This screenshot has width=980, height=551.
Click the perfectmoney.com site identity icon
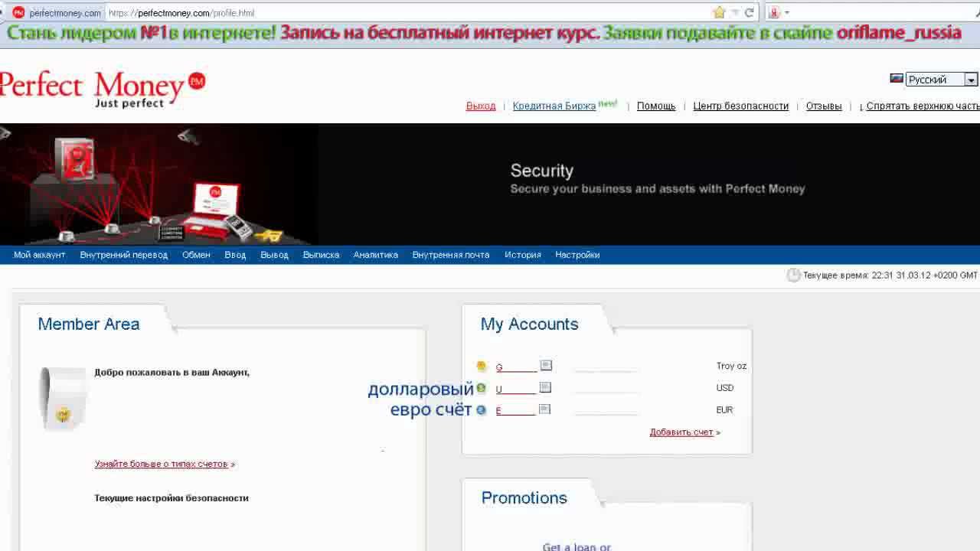(18, 13)
